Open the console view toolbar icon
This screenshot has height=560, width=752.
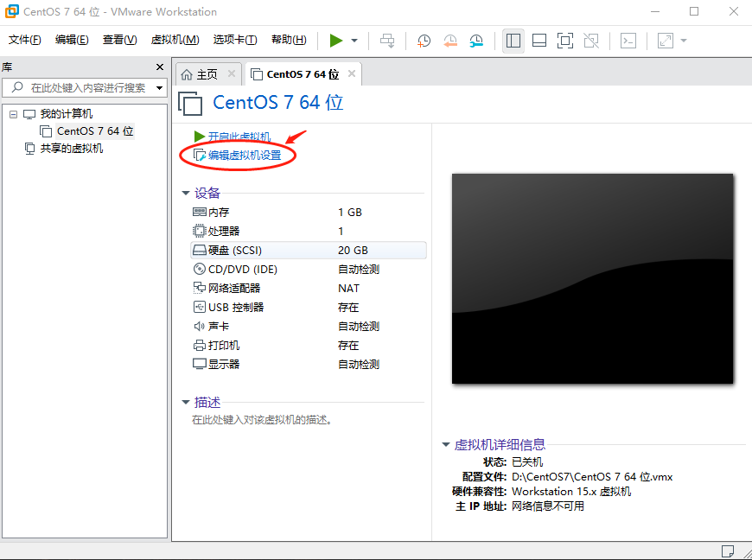(628, 41)
